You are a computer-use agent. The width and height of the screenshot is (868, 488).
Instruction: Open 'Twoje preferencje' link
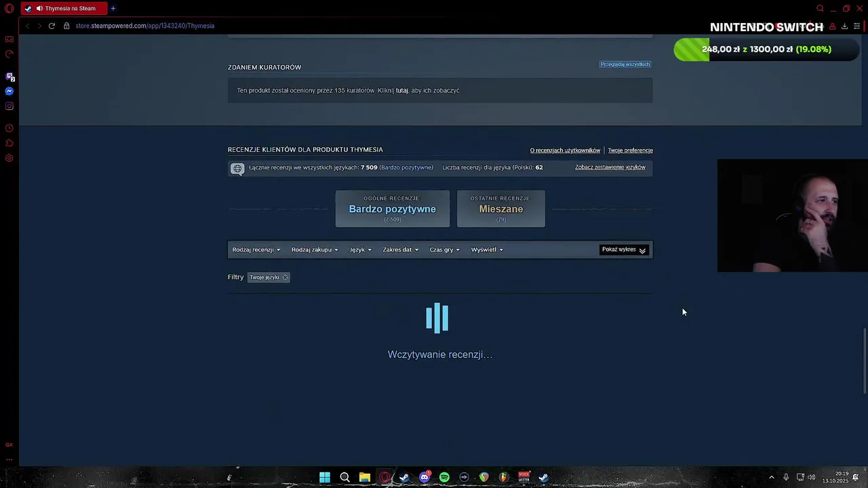[630, 150]
